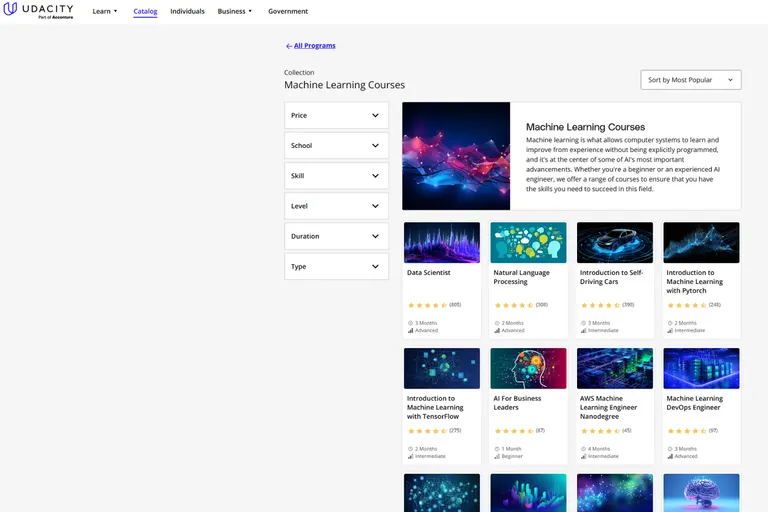768x512 pixels.
Task: Go to the Catalog tab
Action: [145, 11]
